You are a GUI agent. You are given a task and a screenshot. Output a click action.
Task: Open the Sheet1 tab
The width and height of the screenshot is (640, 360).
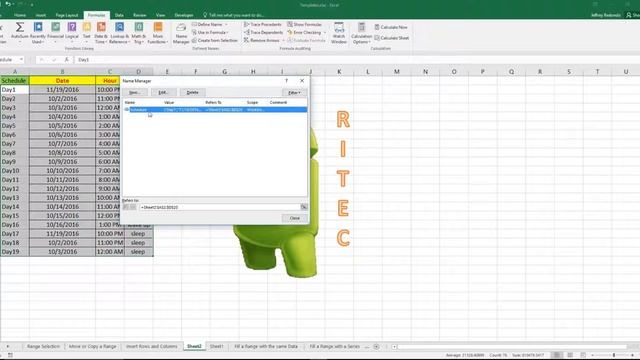[x=216, y=347]
